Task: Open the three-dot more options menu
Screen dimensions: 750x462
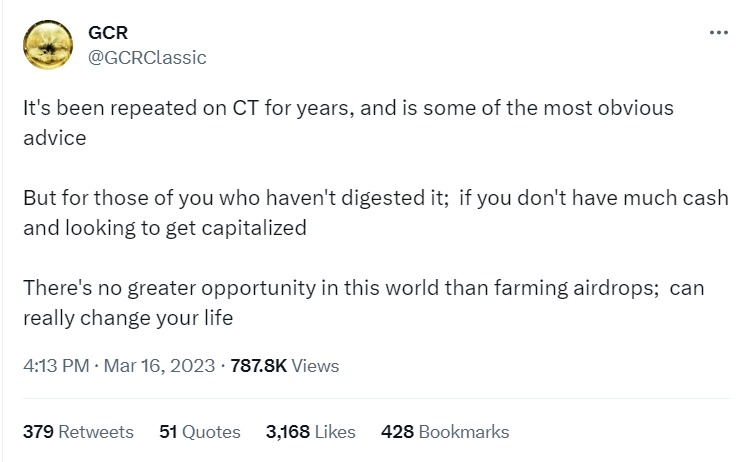Action: coord(718,33)
